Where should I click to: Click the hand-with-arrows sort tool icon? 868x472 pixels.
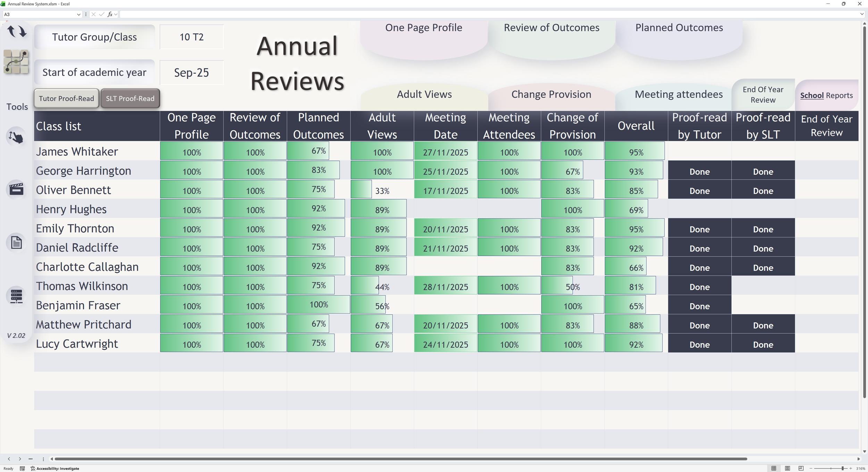click(x=16, y=137)
